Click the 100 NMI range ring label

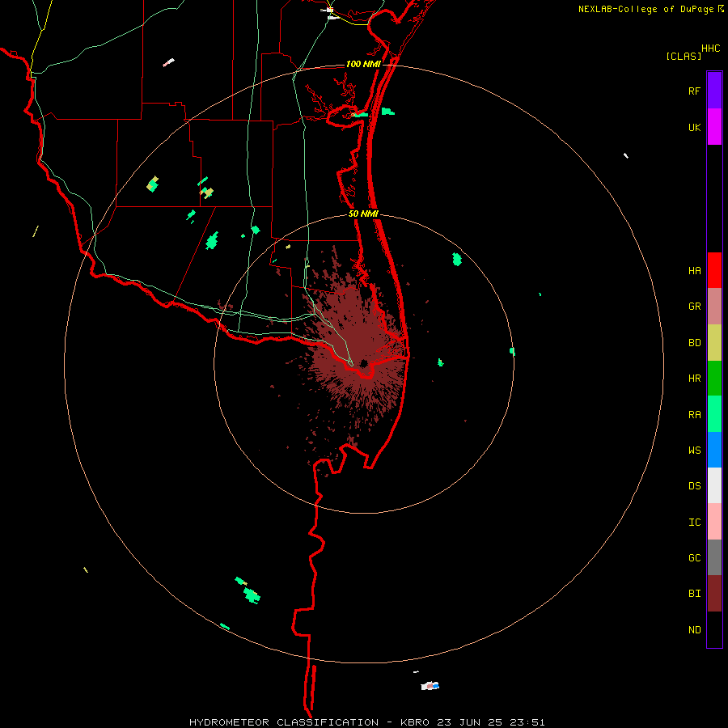coord(363,64)
